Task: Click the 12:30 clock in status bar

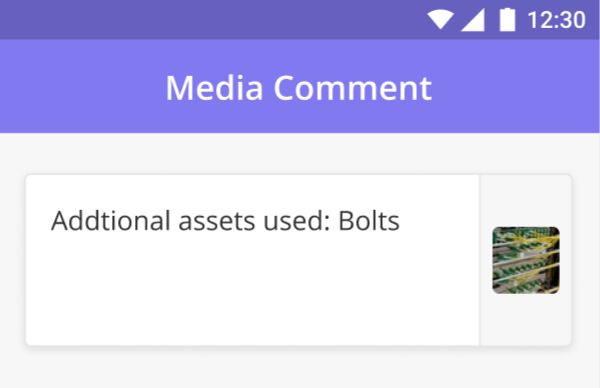Action: coord(556,20)
